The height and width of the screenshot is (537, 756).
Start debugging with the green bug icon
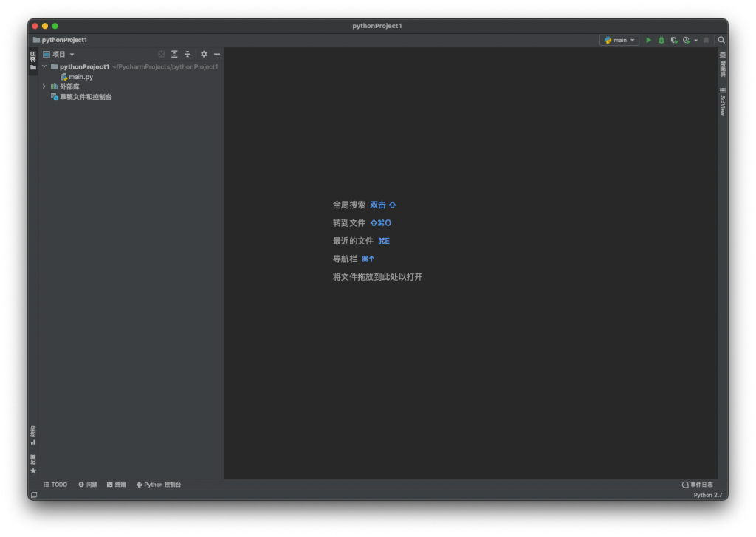coord(661,40)
